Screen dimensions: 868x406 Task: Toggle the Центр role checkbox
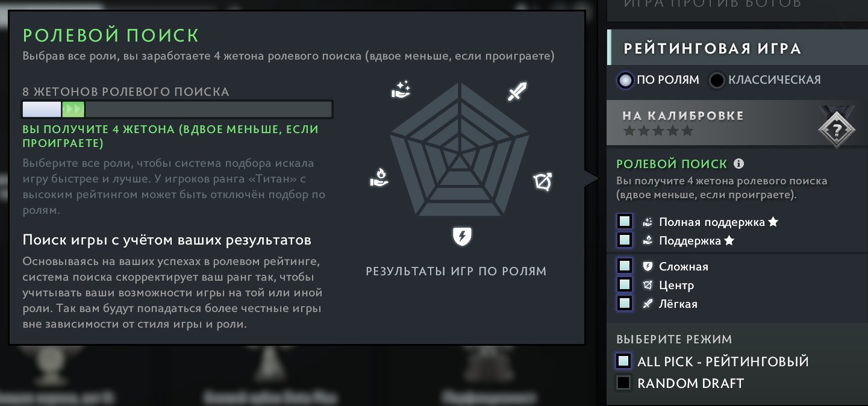pyautogui.click(x=625, y=284)
